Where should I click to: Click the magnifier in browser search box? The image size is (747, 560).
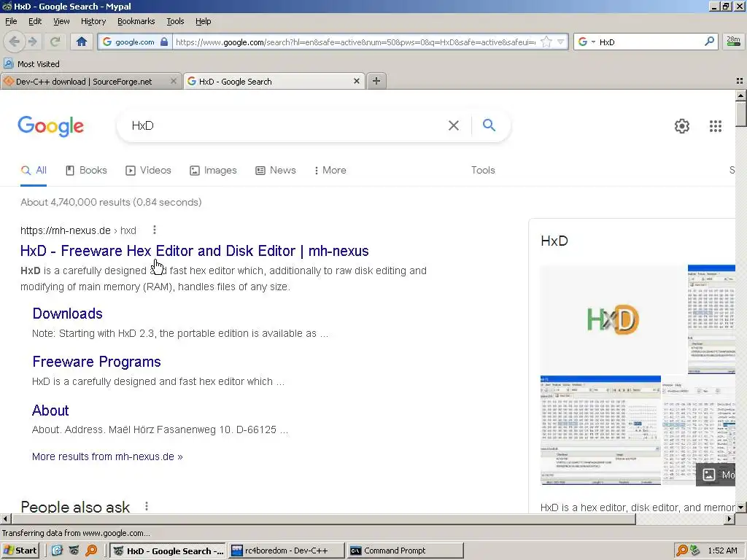point(709,42)
